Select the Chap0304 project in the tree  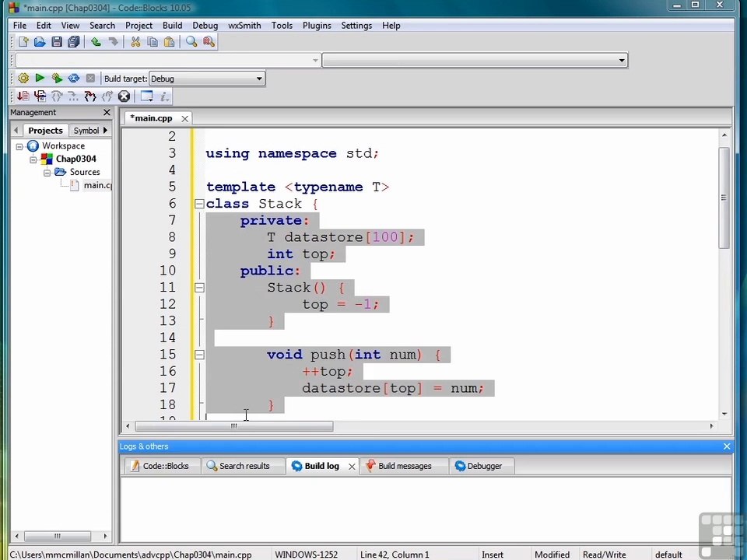pos(75,159)
